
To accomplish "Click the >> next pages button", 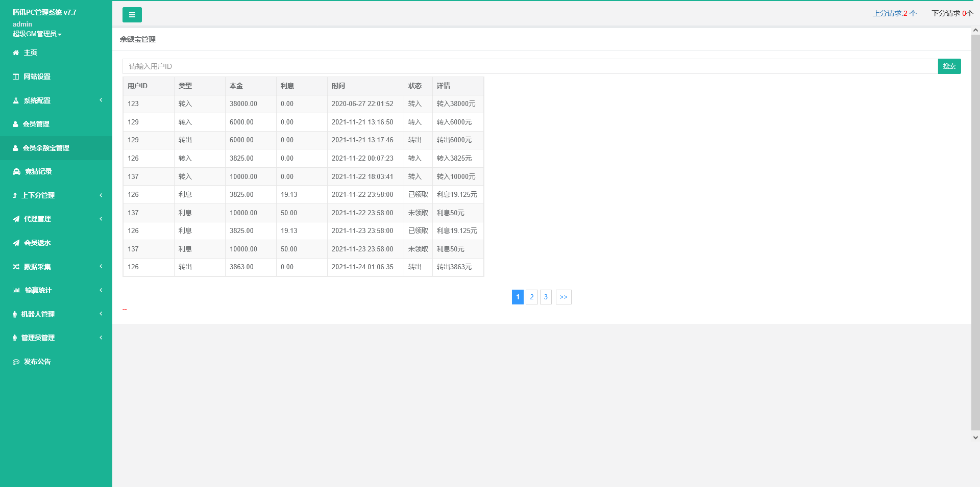I will 563,297.
